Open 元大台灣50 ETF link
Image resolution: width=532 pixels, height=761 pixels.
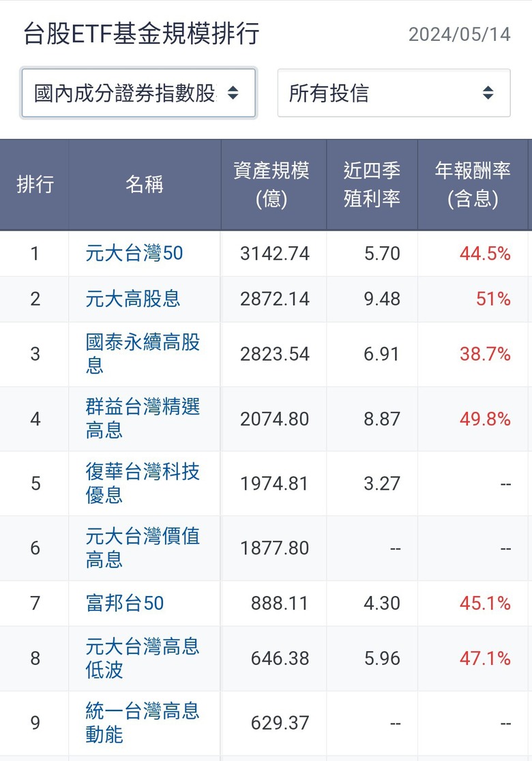coord(134,254)
